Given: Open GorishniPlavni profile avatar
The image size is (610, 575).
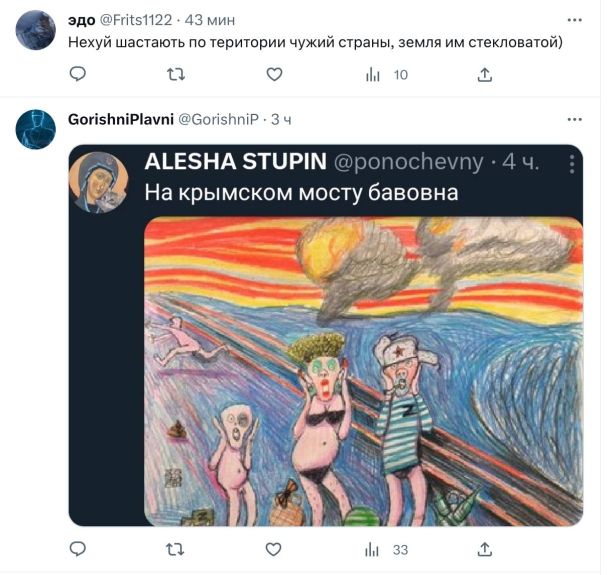Looking at the screenshot, I should [x=36, y=129].
